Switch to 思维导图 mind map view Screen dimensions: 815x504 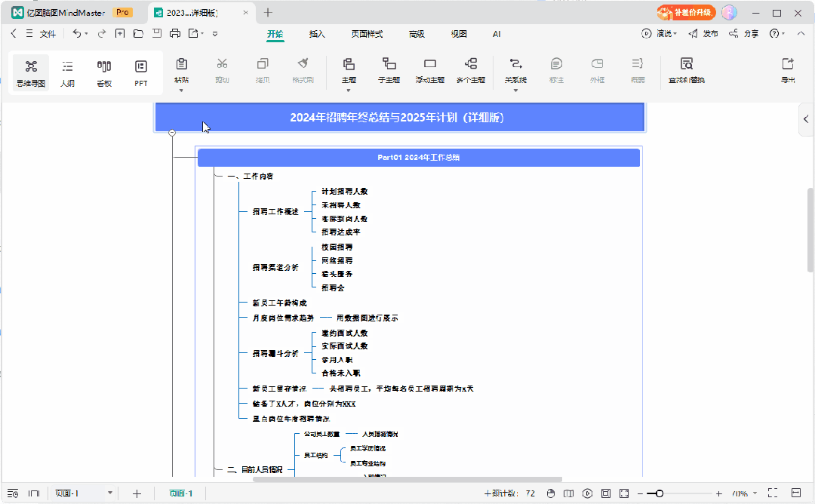click(31, 72)
